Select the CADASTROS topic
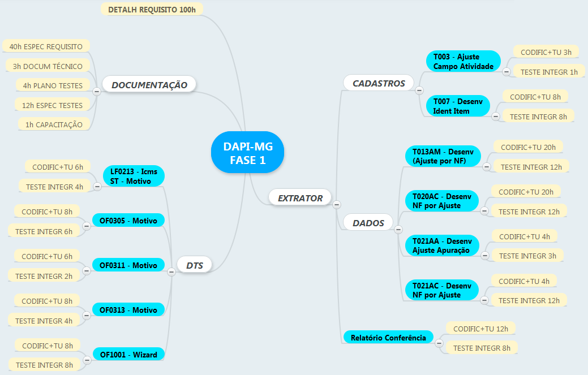Screen dimensions: 588x375 pos(379,83)
